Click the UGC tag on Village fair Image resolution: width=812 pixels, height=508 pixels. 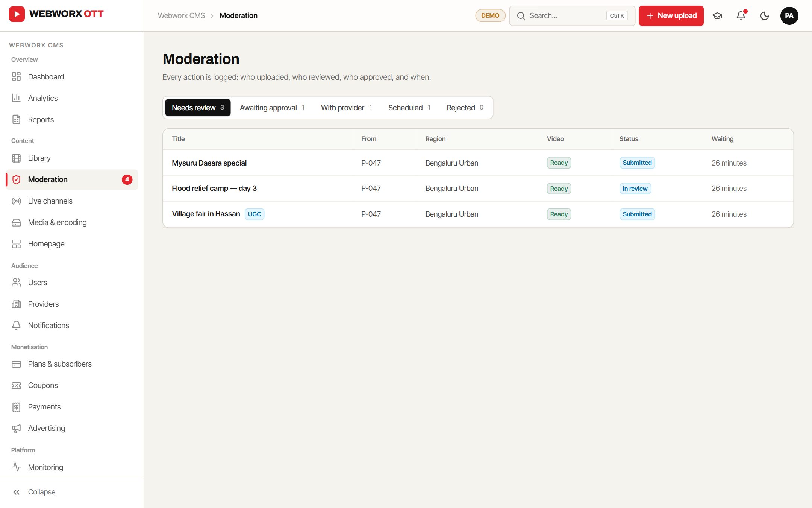click(x=255, y=214)
